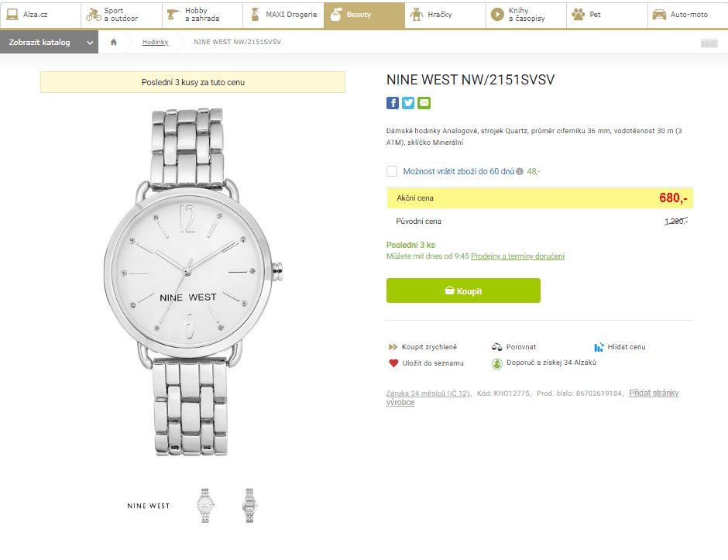
Task: Click the Porovnat compare icon
Action: [x=497, y=347]
